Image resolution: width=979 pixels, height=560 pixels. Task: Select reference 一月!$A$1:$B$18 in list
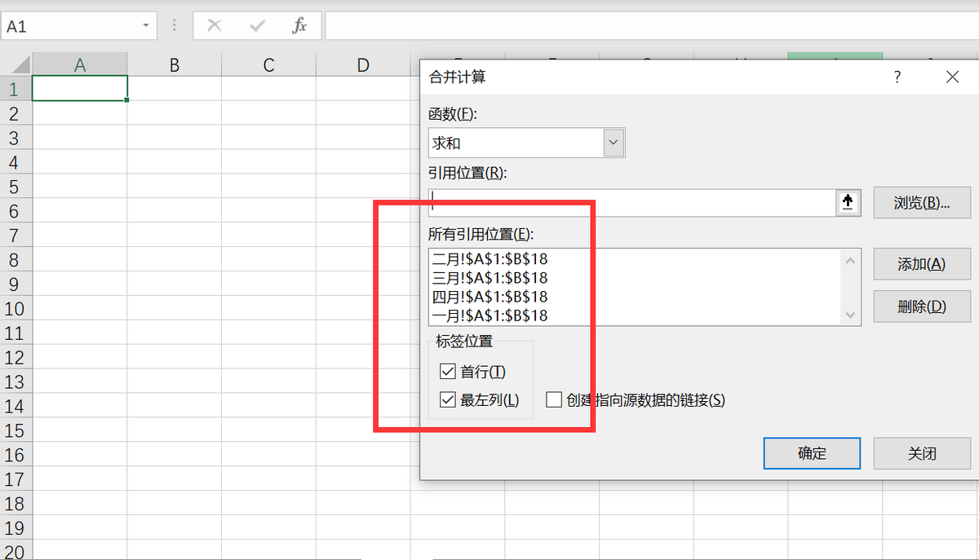[490, 315]
